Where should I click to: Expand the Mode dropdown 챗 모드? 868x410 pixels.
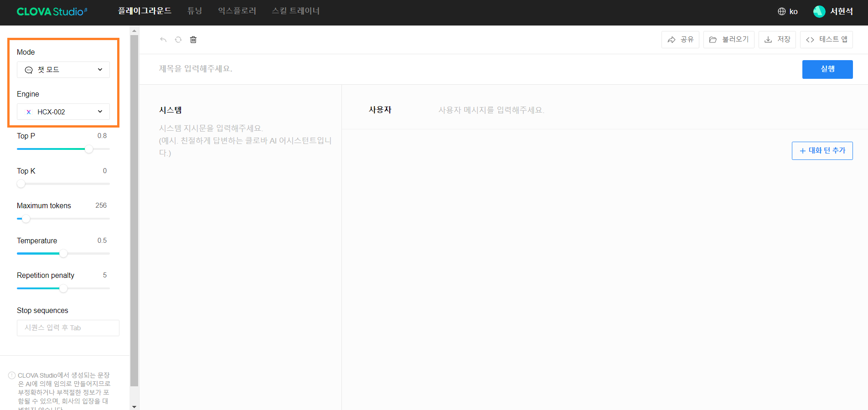(63, 70)
